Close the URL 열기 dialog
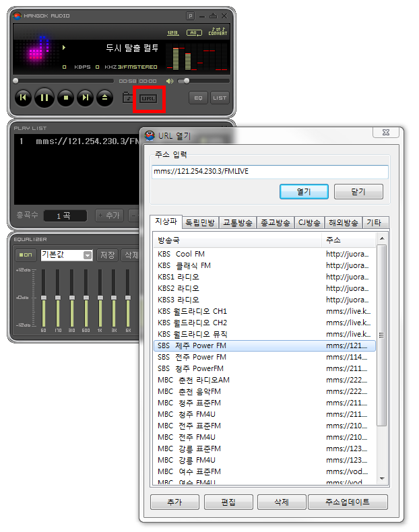 point(386,133)
